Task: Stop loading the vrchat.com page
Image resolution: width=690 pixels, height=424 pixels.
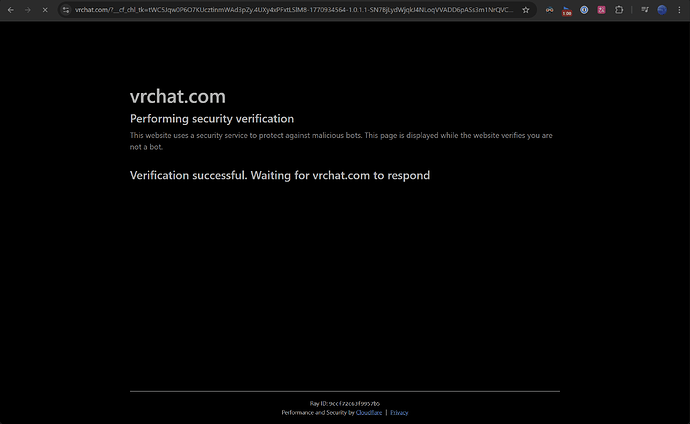Action: point(45,10)
